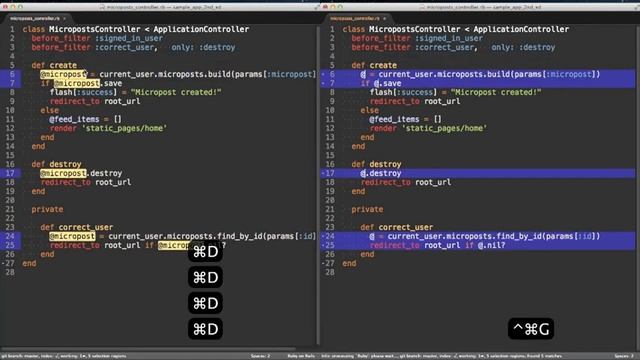Click '@.destroy' in right window line 17

point(381,173)
